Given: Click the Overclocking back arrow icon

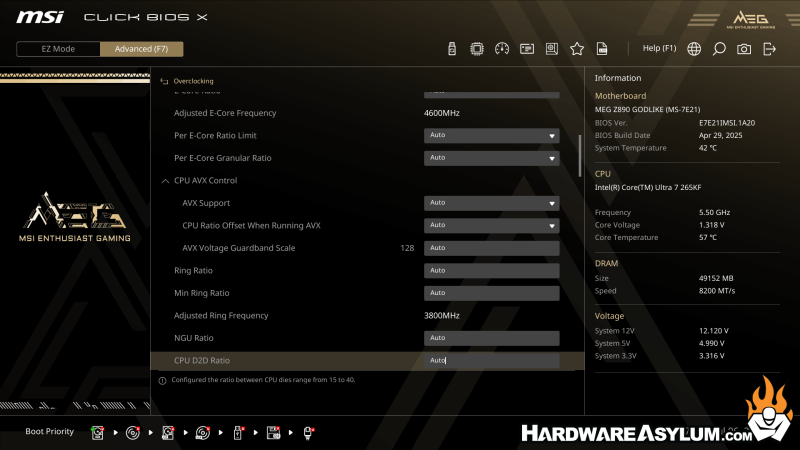Looking at the screenshot, I should (x=164, y=81).
